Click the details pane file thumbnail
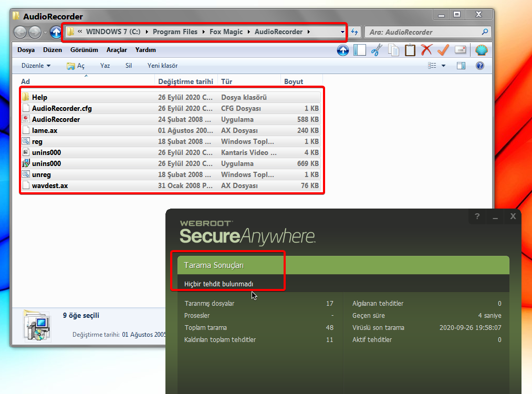Screen dimensions: 532x394 point(37,326)
